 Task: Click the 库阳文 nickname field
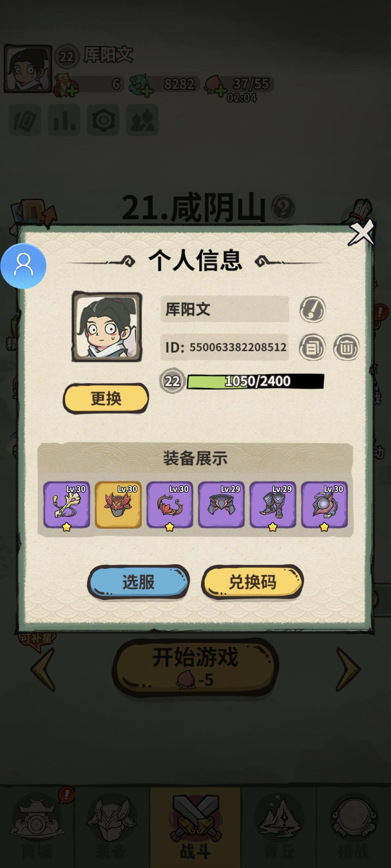(x=224, y=309)
